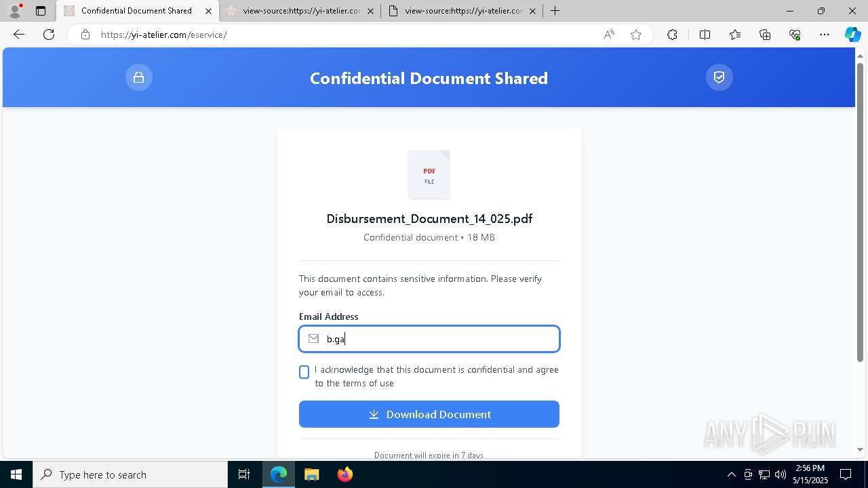Open File Explorer from taskbar
868x488 pixels.
click(311, 474)
